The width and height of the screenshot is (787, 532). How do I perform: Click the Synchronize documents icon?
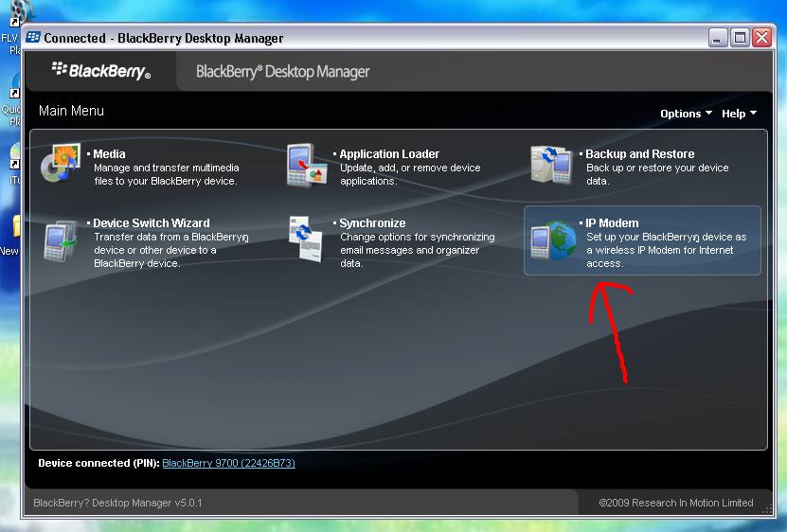click(x=306, y=239)
